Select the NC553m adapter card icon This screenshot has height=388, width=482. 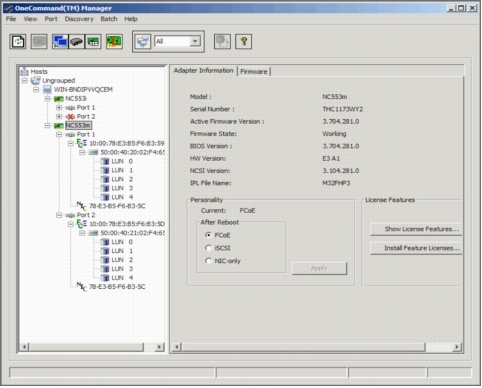59,126
